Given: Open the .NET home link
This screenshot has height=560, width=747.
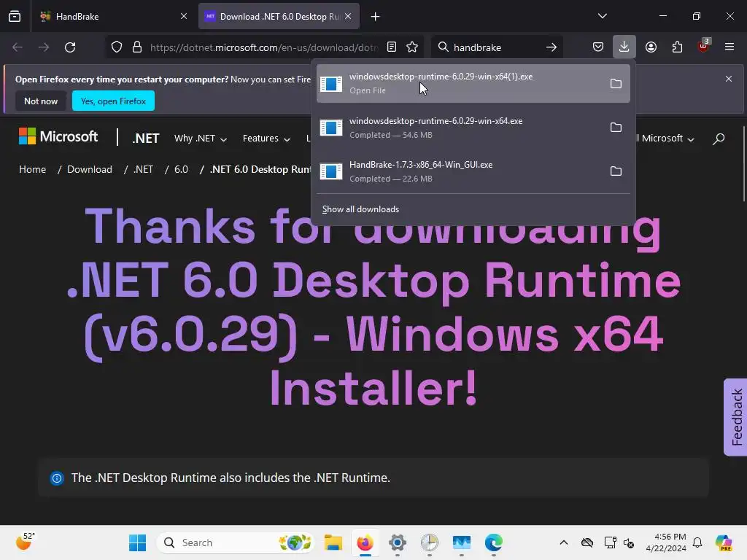Looking at the screenshot, I should click(x=146, y=139).
